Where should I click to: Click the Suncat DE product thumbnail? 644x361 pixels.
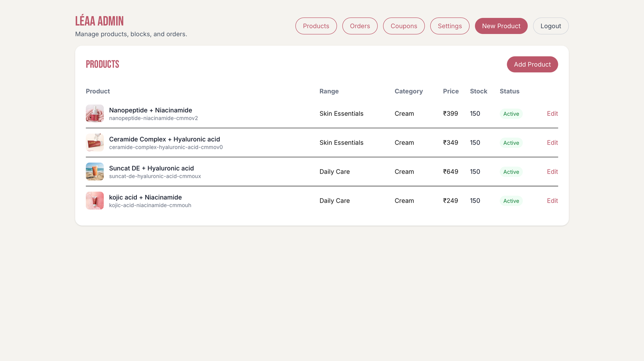tap(95, 172)
